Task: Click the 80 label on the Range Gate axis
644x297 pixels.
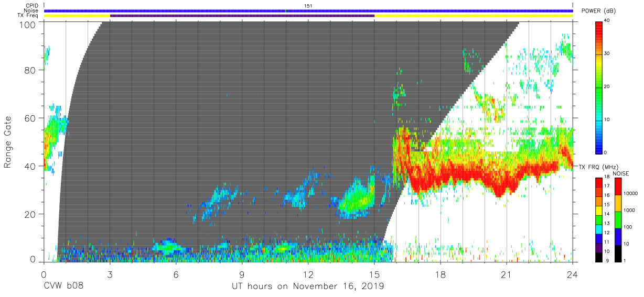Action: (30, 70)
